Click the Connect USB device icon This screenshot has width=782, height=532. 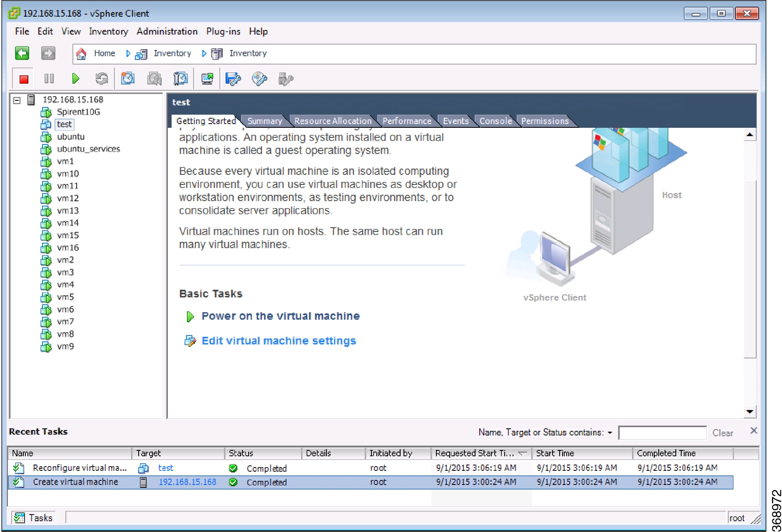click(286, 79)
